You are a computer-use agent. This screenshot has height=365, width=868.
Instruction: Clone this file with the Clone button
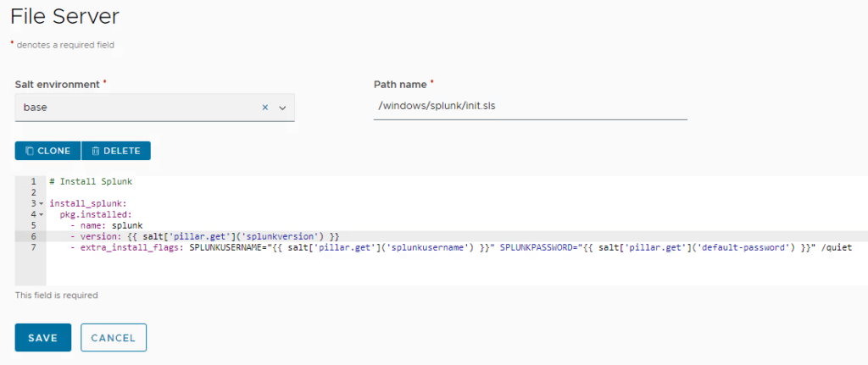click(47, 151)
